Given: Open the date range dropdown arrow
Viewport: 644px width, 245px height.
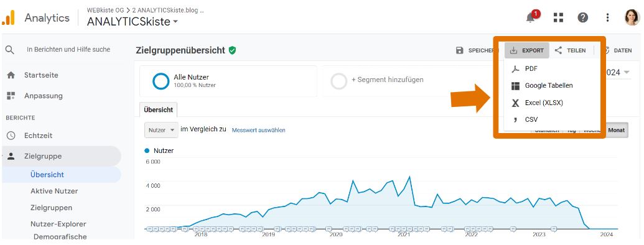Looking at the screenshot, I should click(627, 72).
